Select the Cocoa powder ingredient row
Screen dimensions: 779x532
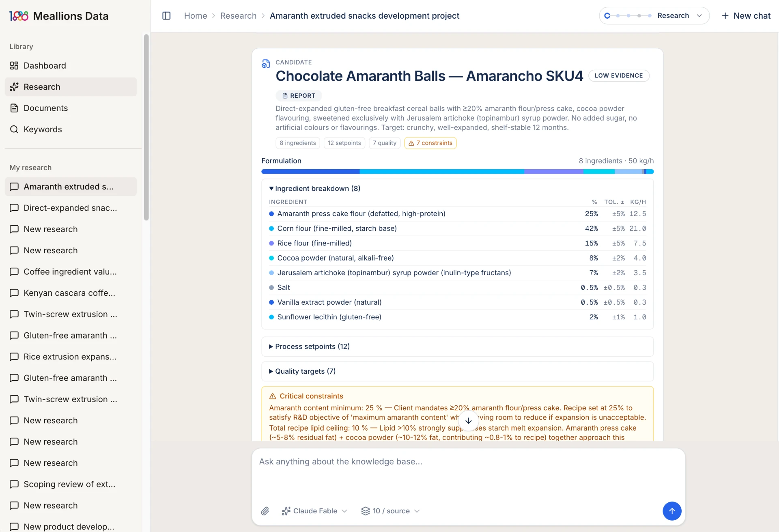(457, 258)
